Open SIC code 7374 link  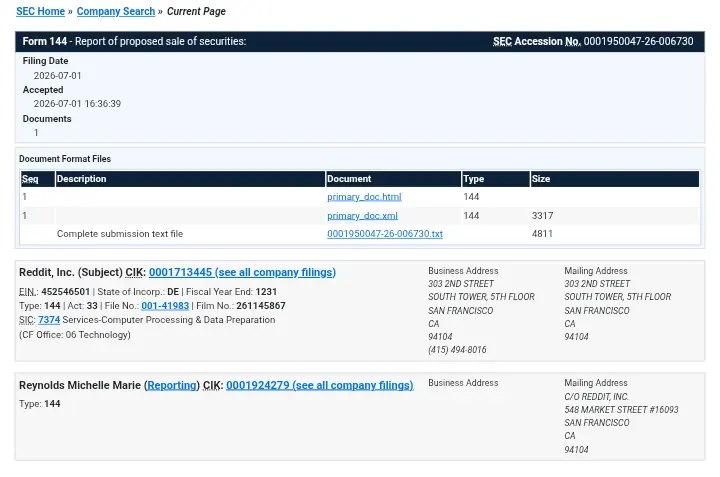click(x=49, y=320)
